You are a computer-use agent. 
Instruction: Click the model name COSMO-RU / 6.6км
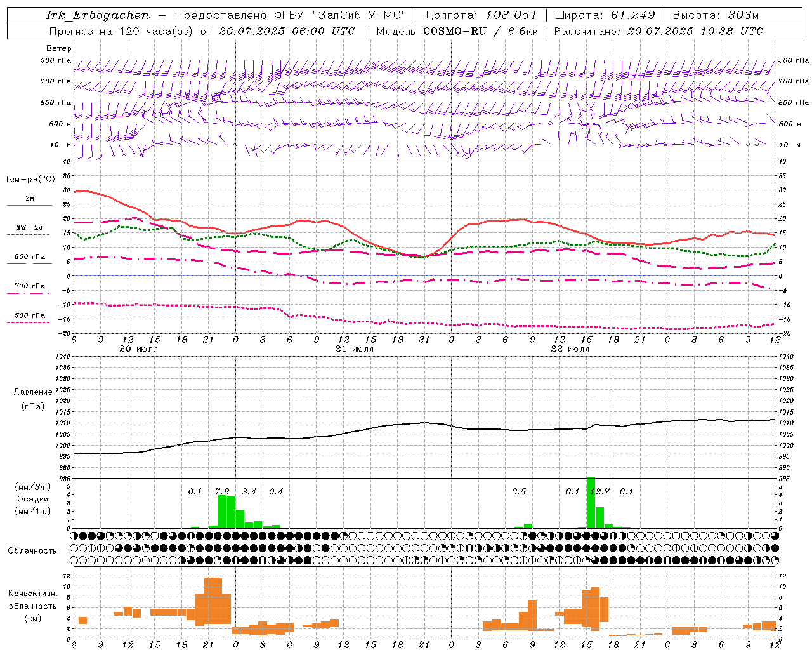tap(480, 31)
